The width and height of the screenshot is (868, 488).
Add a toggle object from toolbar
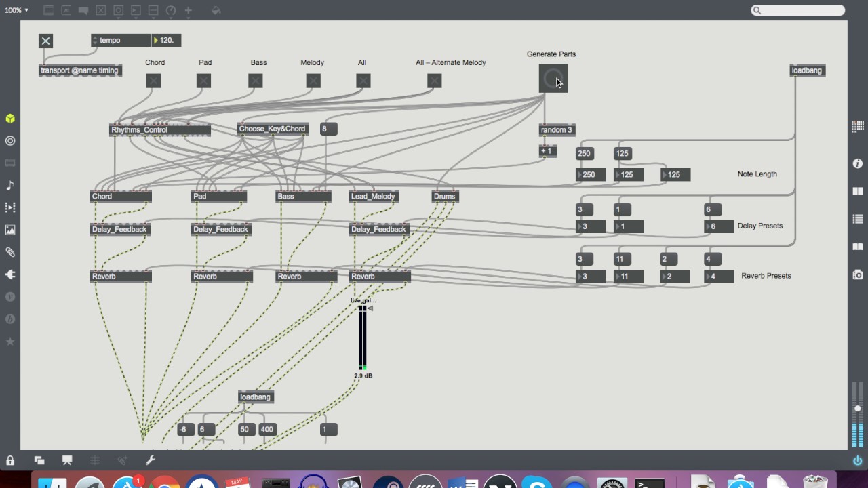(101, 10)
